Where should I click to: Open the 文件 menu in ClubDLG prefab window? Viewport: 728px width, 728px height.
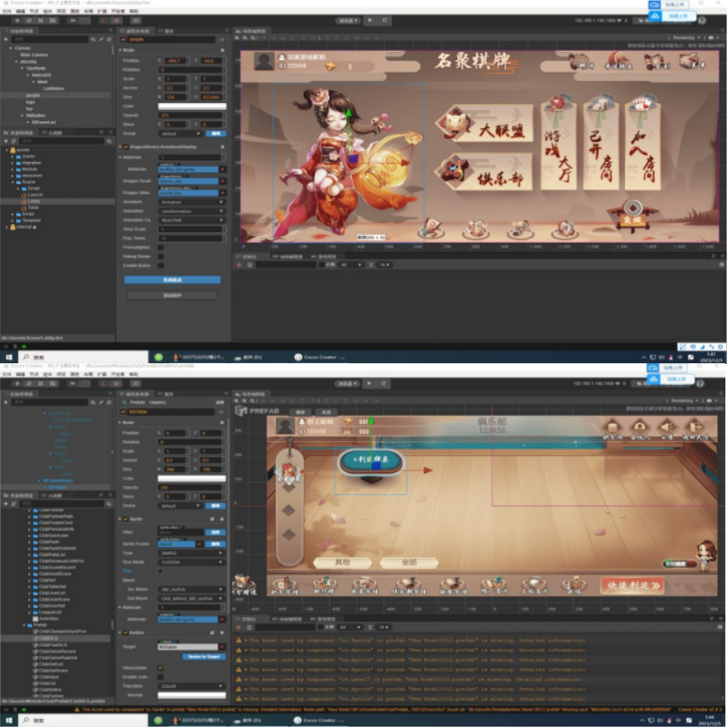[7, 374]
